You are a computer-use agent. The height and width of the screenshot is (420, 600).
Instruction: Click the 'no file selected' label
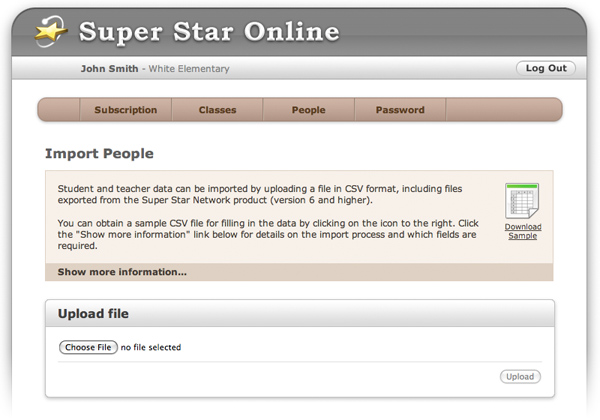click(151, 347)
